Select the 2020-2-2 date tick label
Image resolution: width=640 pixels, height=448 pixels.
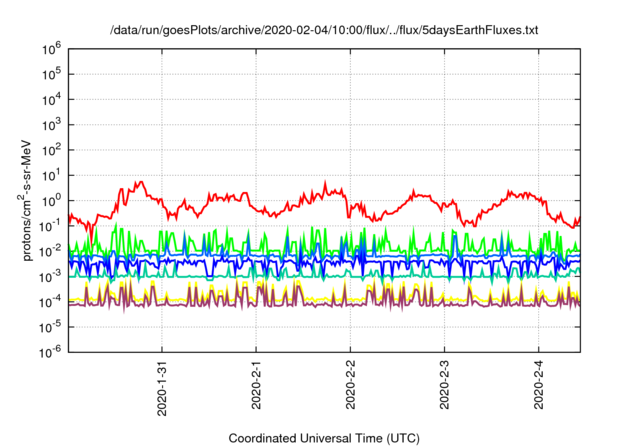coord(350,384)
